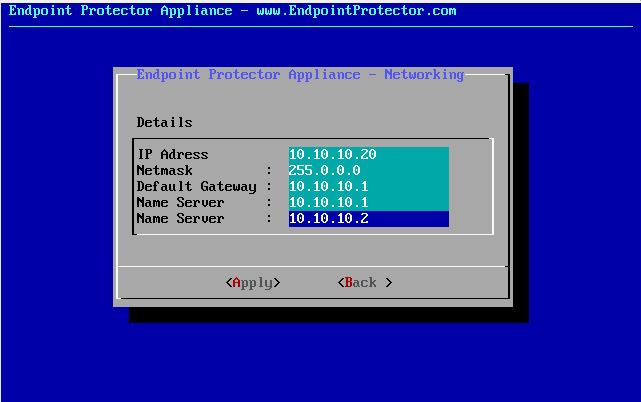Screen dimensions: 641x402
Task: Click the colon after Default Gateway
Action: click(x=269, y=186)
